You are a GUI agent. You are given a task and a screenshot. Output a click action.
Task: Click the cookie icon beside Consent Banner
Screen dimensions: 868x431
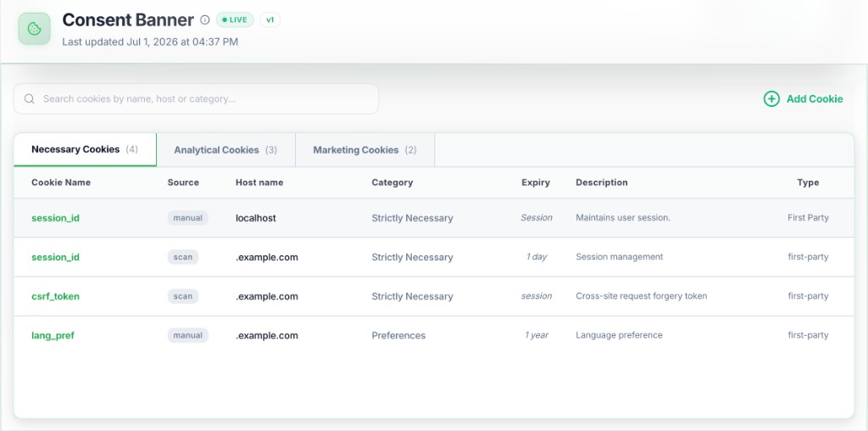click(x=34, y=29)
